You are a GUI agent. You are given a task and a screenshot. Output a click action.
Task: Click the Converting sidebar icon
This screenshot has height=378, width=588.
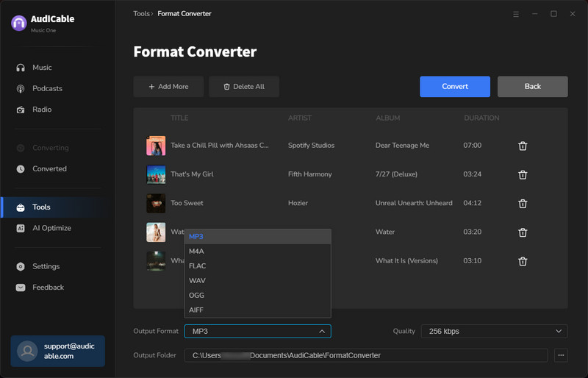(21, 148)
